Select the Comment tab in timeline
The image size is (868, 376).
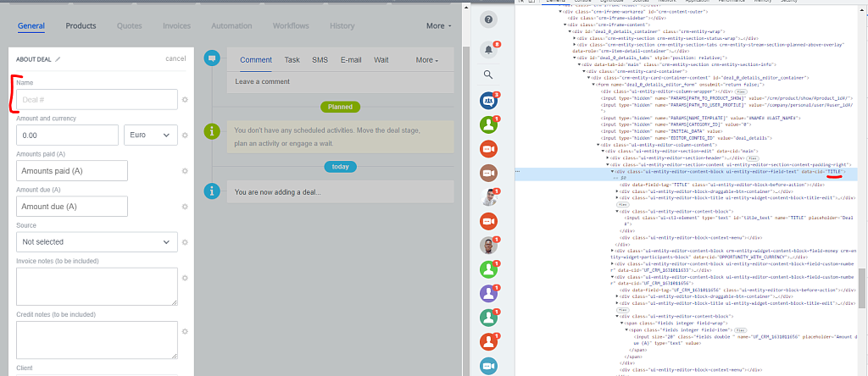256,60
